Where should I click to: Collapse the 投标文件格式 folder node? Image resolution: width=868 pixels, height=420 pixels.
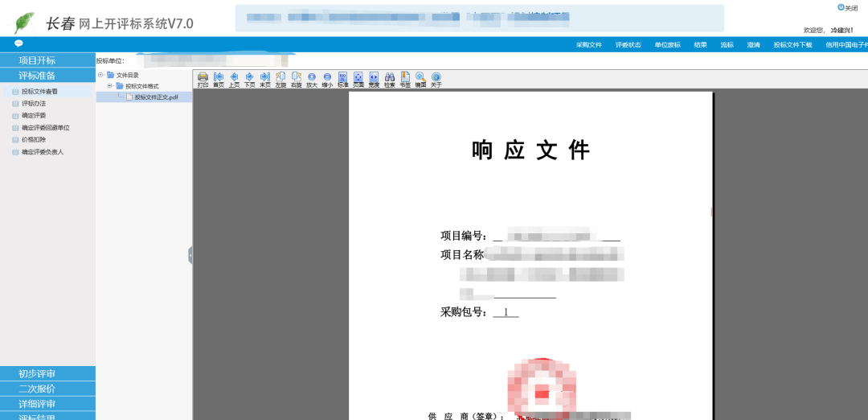pyautogui.click(x=110, y=86)
